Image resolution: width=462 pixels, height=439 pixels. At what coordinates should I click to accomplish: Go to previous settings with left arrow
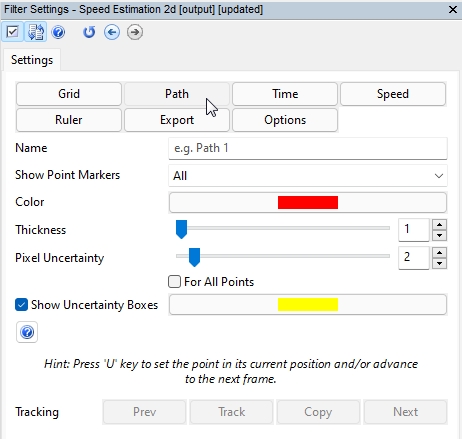112,32
